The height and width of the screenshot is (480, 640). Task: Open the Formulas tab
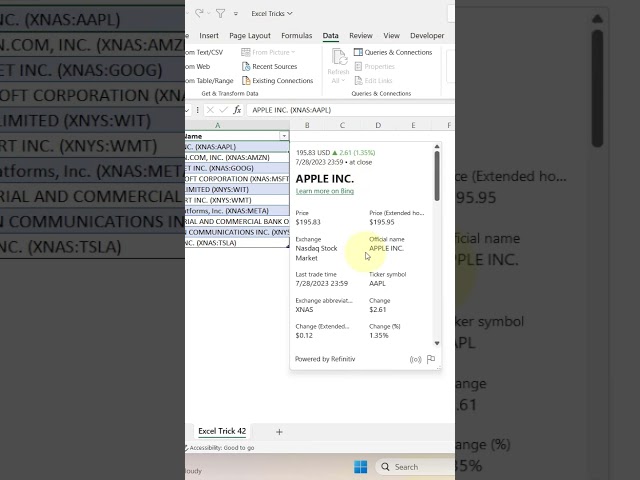click(296, 36)
